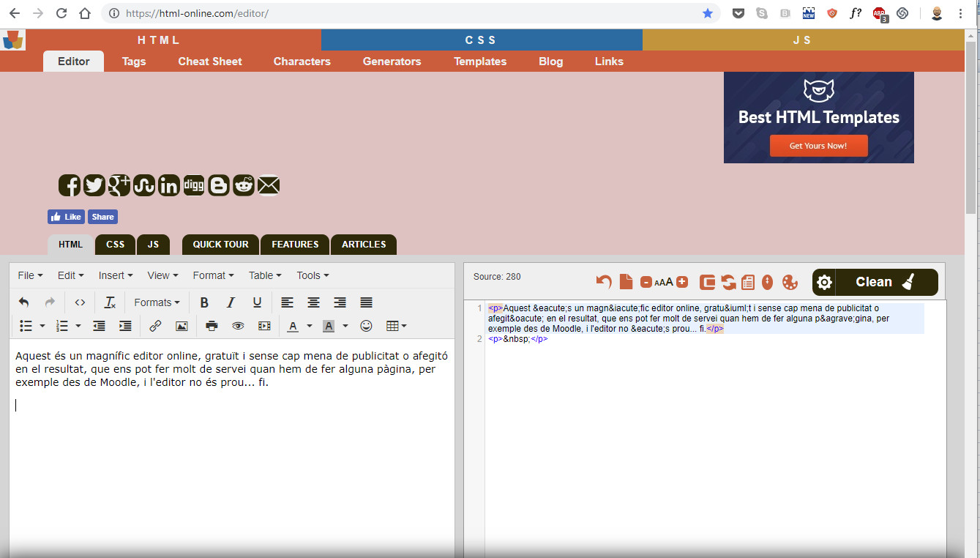Expand the bullet list style arrow
This screenshot has height=558, width=980.
tap(42, 326)
